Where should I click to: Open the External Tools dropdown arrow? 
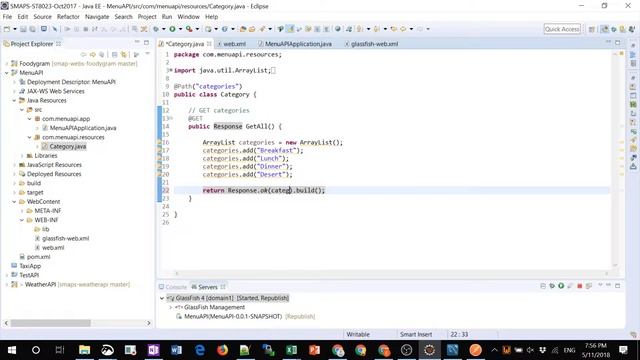click(197, 29)
